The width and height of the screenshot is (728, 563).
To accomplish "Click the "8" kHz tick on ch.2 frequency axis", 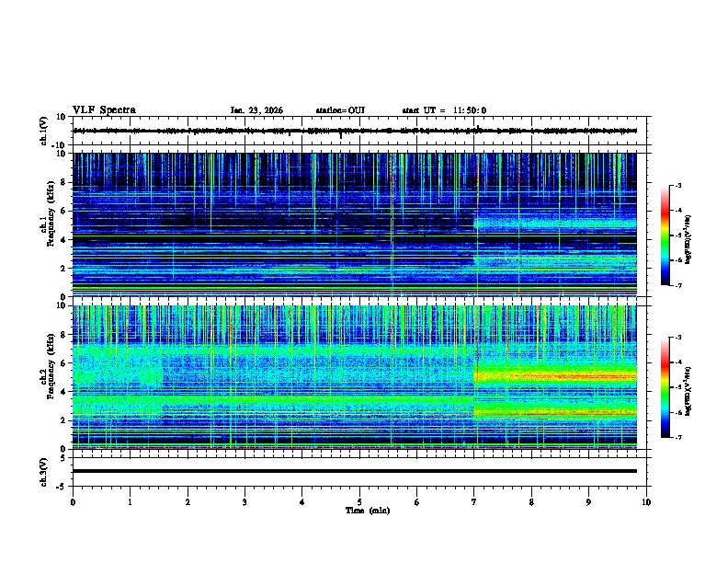I will click(x=64, y=335).
